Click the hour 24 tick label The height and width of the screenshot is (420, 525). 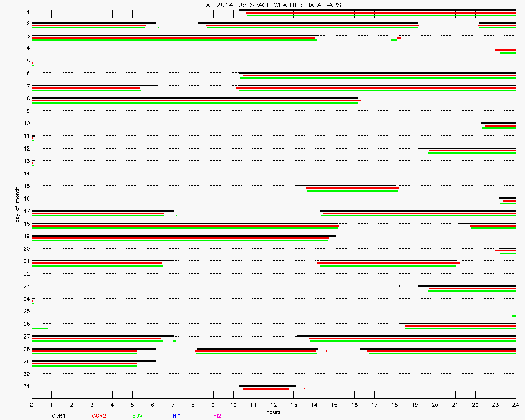(516, 405)
